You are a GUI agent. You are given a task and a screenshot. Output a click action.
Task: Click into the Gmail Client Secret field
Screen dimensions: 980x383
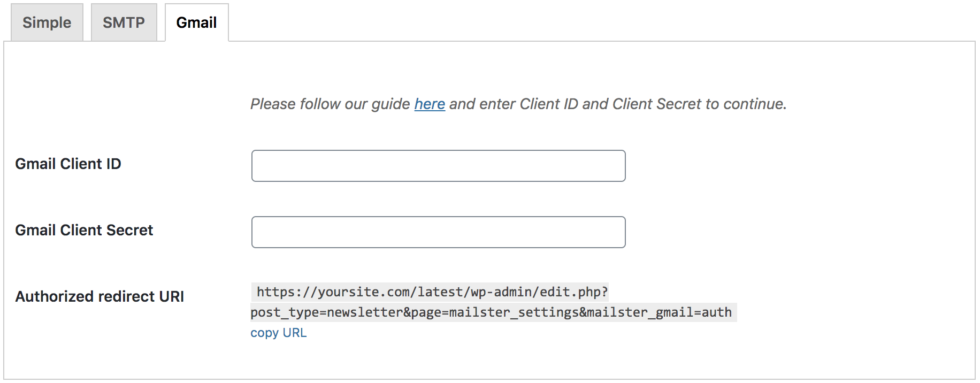tap(438, 232)
